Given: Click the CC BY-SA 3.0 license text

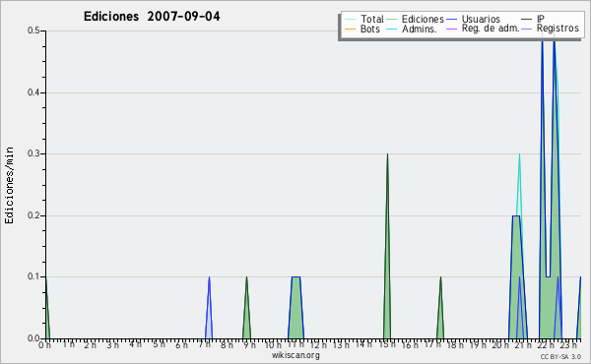Looking at the screenshot, I should click(560, 356).
